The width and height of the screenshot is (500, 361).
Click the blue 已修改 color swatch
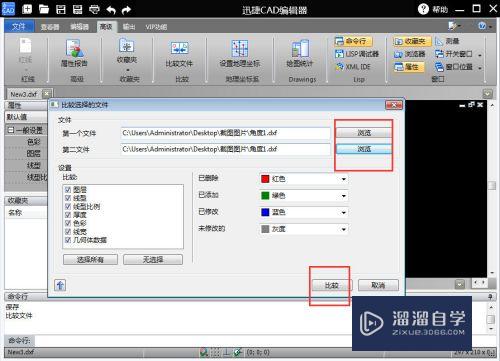coord(265,212)
